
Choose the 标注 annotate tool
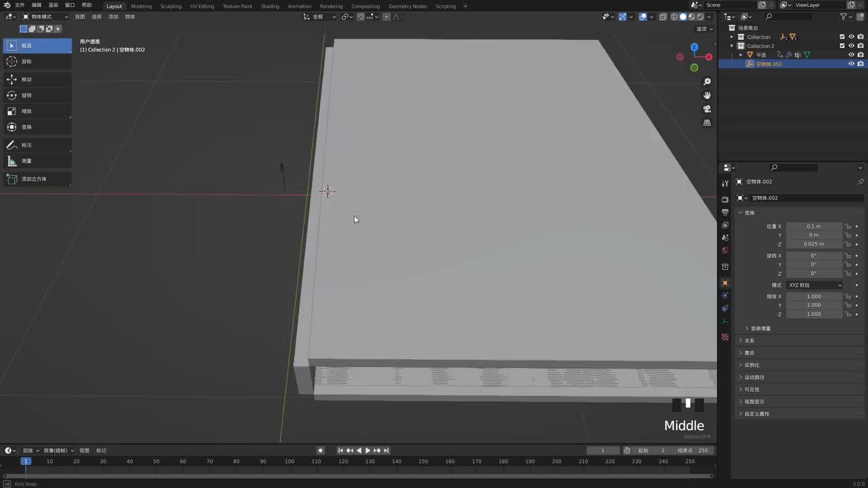(x=37, y=145)
